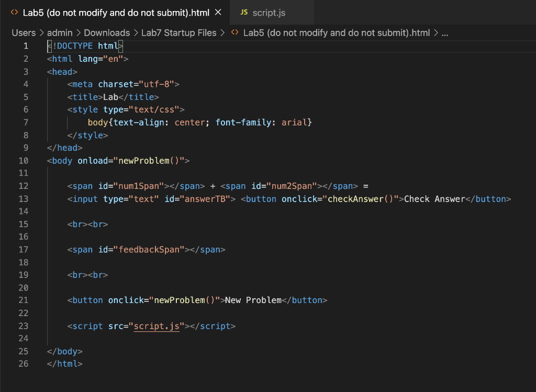Click the underlined script.js link in the script tag
536x392 pixels.
[x=157, y=326]
